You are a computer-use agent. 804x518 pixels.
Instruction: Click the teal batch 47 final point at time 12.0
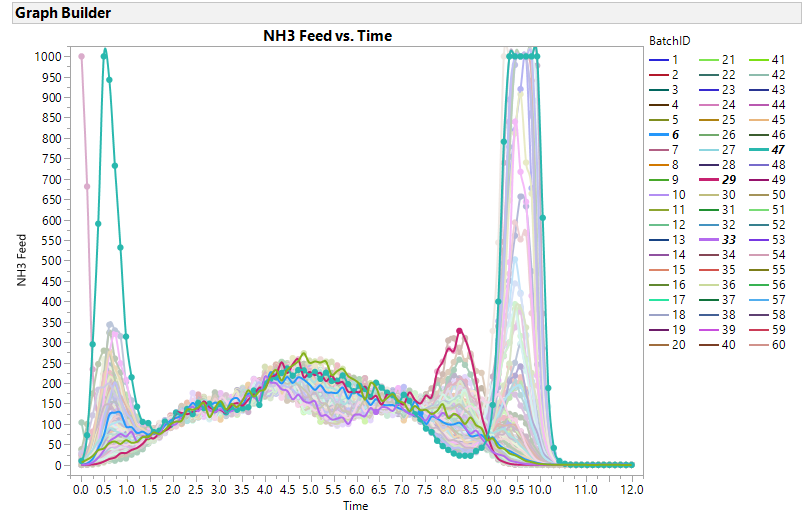[x=632, y=465]
